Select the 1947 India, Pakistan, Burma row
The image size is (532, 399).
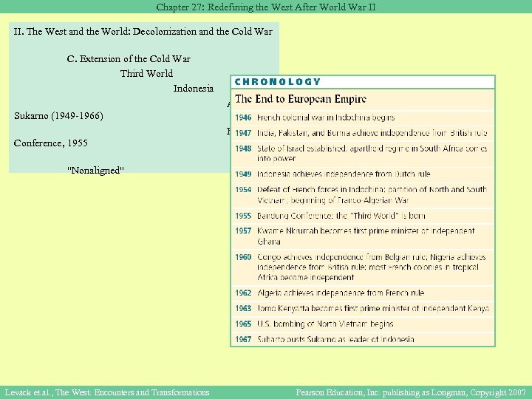[362, 133]
